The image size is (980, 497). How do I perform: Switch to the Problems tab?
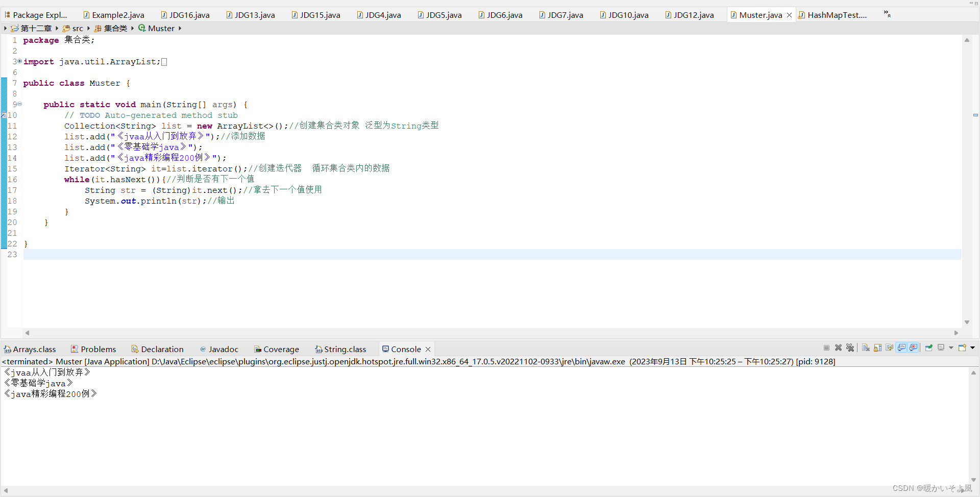[98, 349]
